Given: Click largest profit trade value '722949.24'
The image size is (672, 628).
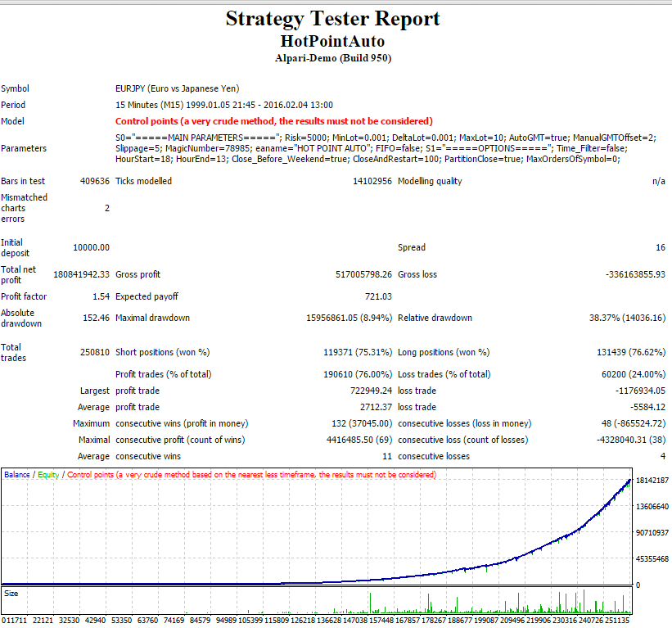Looking at the screenshot, I should coord(371,391).
